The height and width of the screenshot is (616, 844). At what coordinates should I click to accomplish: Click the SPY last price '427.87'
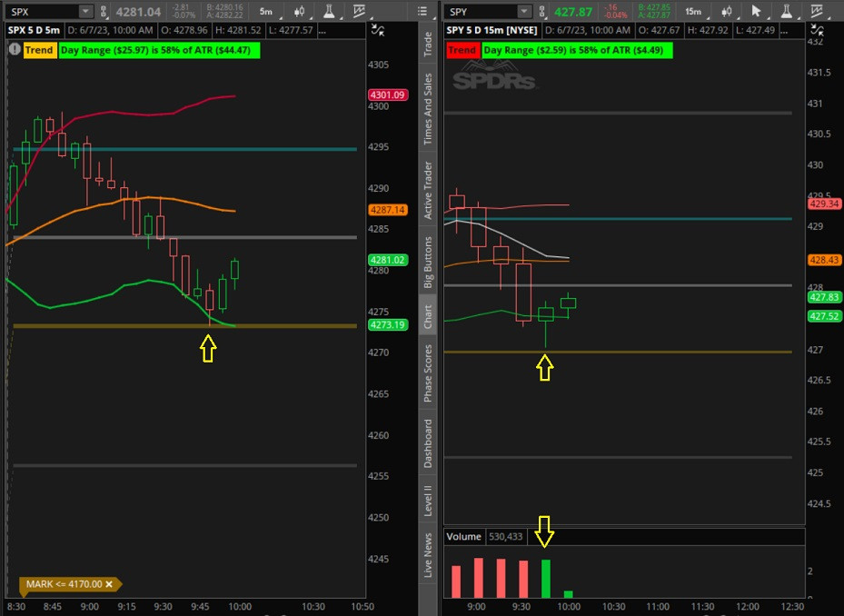573,11
